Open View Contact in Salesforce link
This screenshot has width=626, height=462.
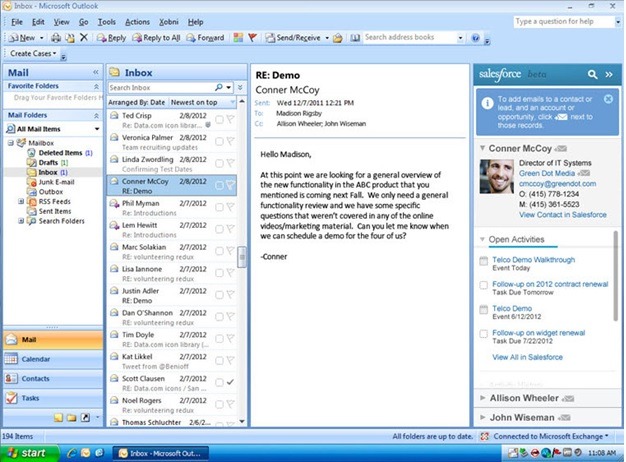563,215
